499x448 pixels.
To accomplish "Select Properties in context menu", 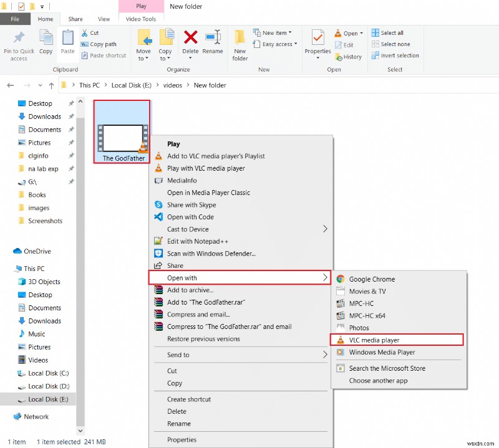I will tap(241, 440).
